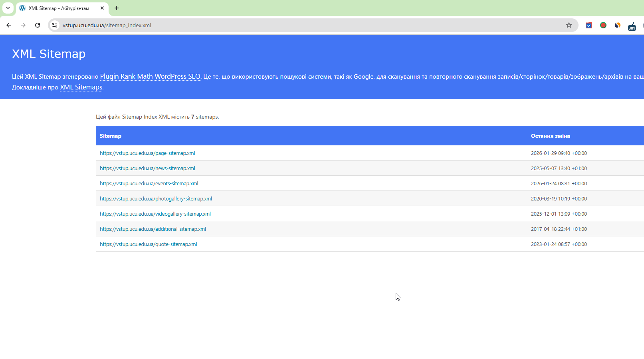Select the date 2023-01-24 08:57 +00:00
The image size is (644, 359).
coord(559,244)
